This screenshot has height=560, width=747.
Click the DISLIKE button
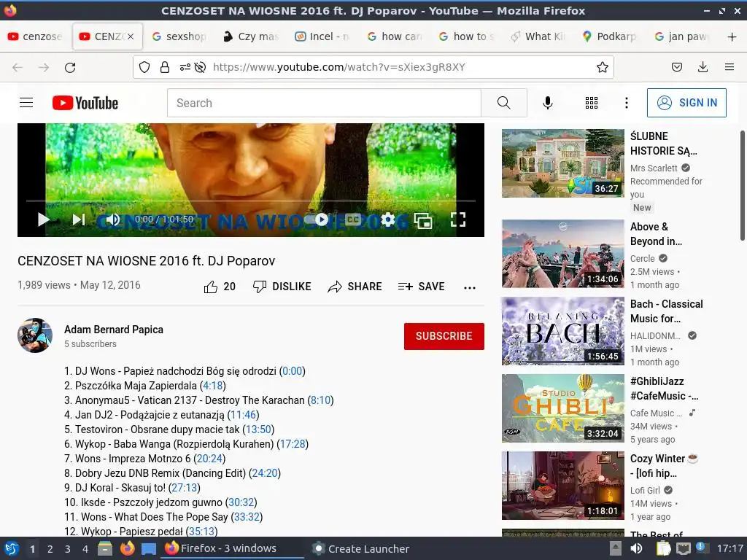click(282, 287)
